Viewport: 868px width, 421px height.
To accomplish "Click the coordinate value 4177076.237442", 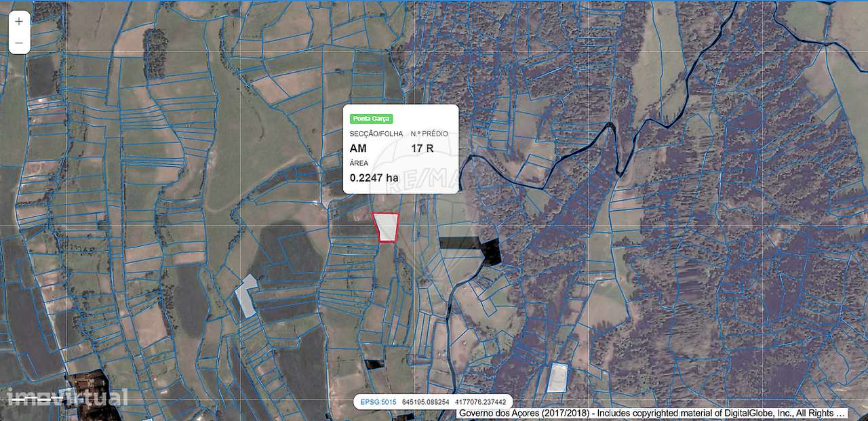I will pyautogui.click(x=481, y=402).
